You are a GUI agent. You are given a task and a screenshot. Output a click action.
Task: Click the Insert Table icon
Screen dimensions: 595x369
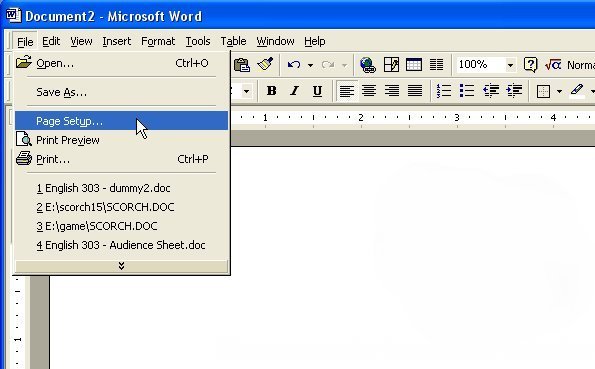click(414, 65)
